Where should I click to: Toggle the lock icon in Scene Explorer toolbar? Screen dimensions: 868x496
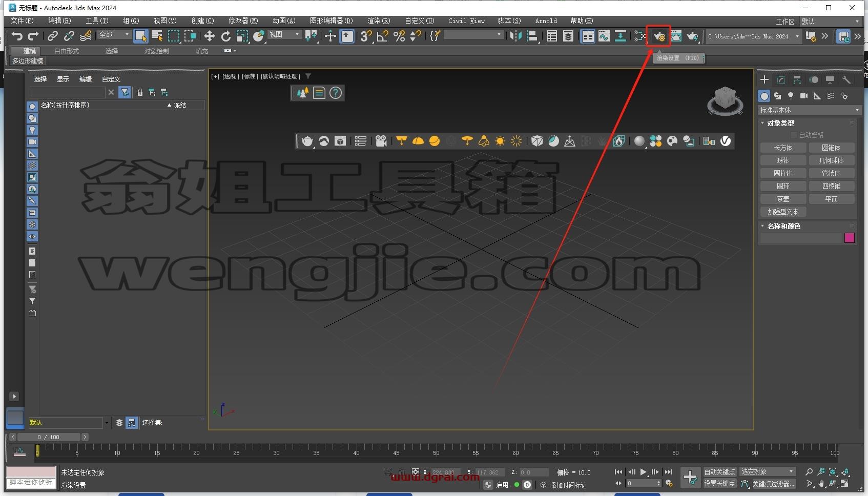140,92
